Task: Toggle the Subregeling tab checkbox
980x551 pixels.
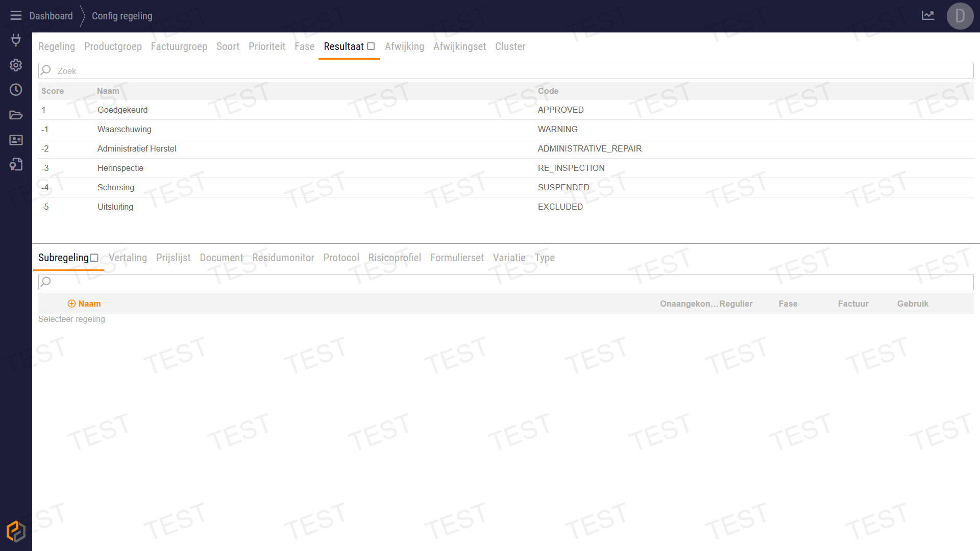Action: 94,258
